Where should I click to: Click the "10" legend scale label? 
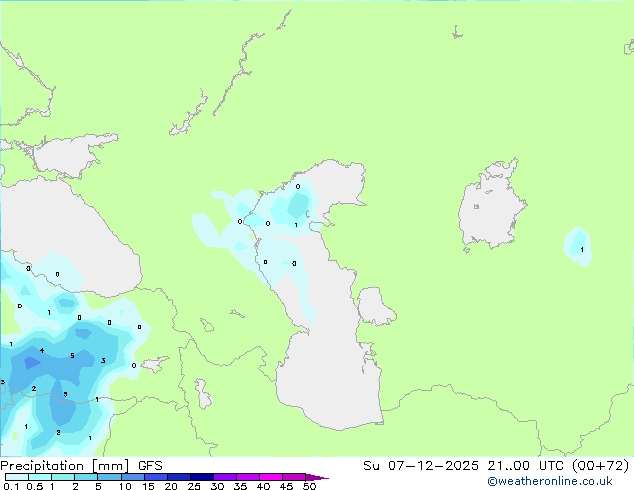click(125, 486)
